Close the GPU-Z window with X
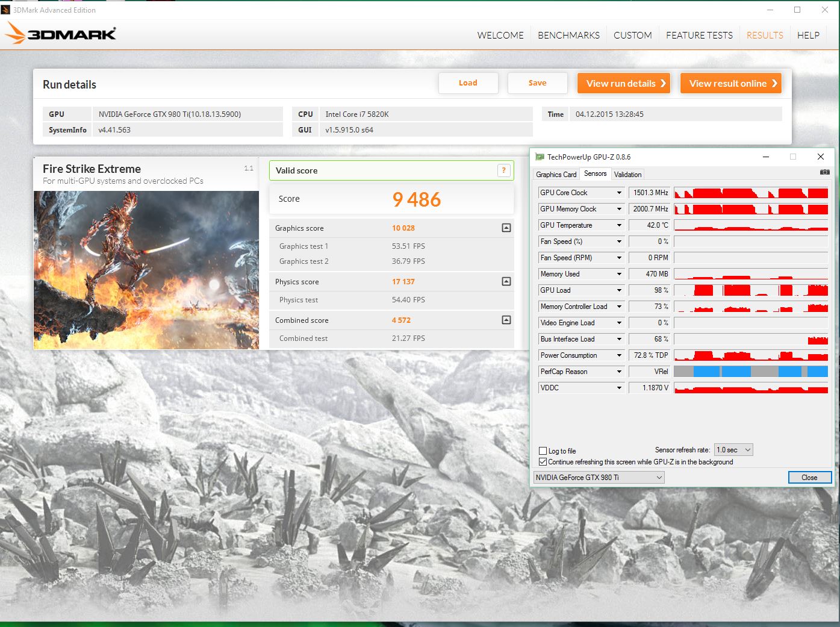840x627 pixels. click(x=820, y=157)
